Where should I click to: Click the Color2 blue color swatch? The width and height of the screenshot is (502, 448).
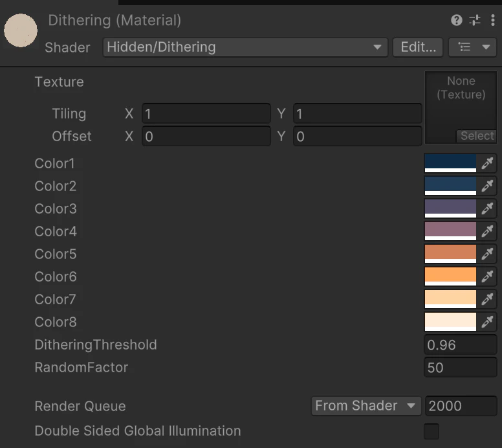pos(450,186)
